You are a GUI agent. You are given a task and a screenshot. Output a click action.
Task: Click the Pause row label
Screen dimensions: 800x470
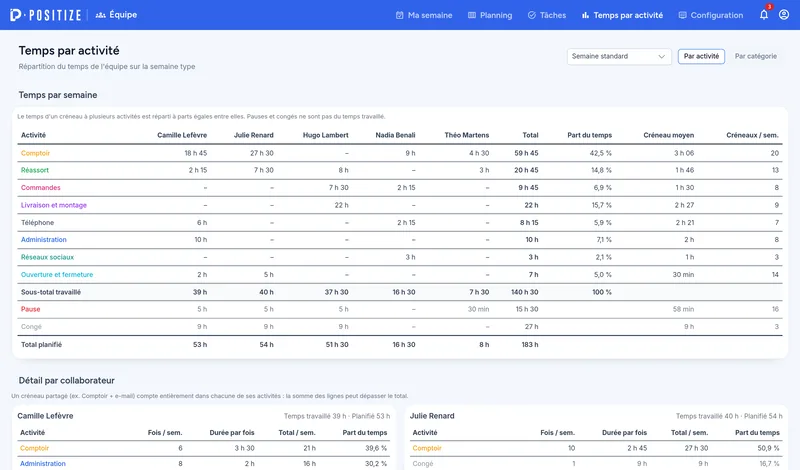click(x=30, y=309)
